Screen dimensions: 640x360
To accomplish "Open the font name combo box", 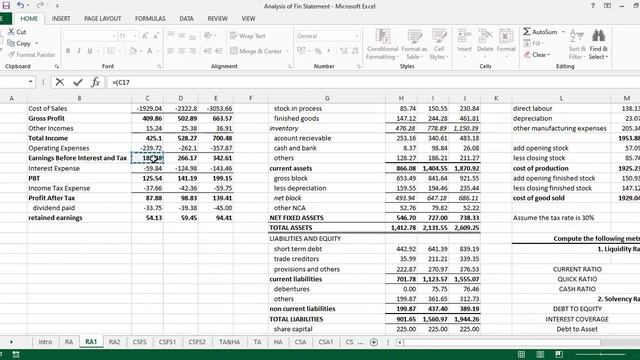I will pyautogui.click(x=90, y=36).
